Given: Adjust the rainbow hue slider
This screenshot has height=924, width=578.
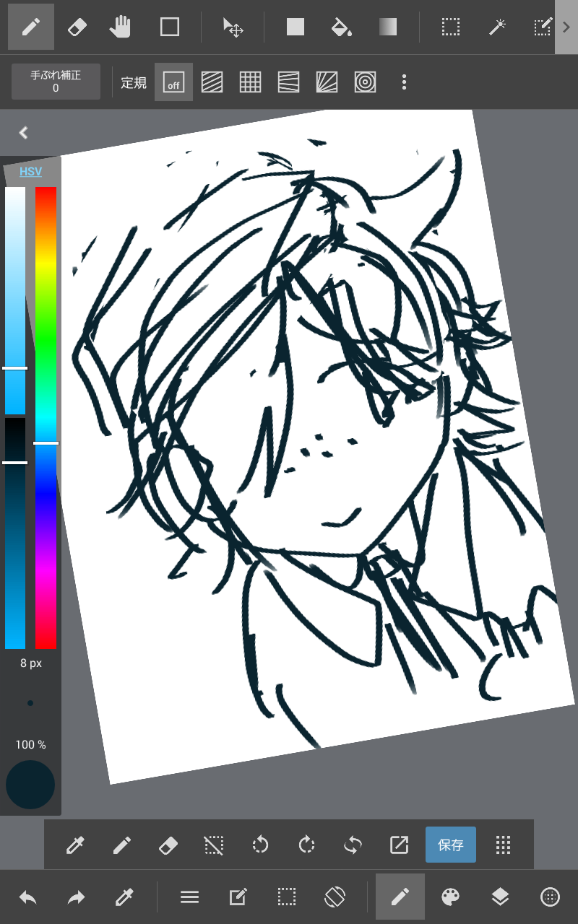Looking at the screenshot, I should pos(46,418).
